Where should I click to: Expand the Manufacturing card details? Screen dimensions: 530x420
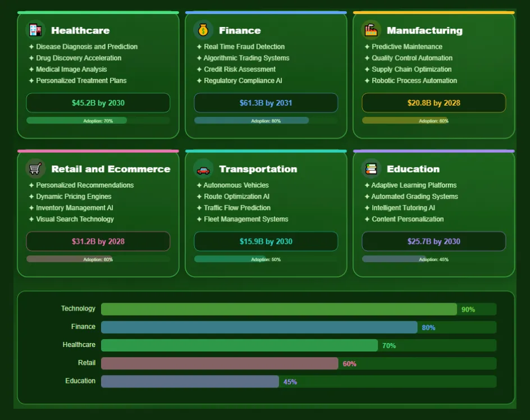pos(433,76)
